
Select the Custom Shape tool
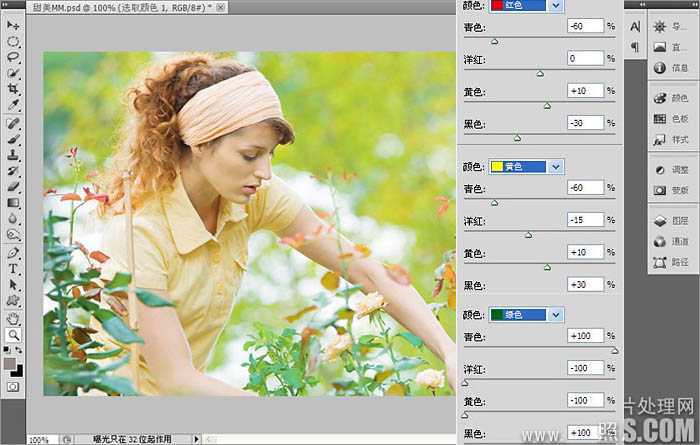click(x=13, y=300)
